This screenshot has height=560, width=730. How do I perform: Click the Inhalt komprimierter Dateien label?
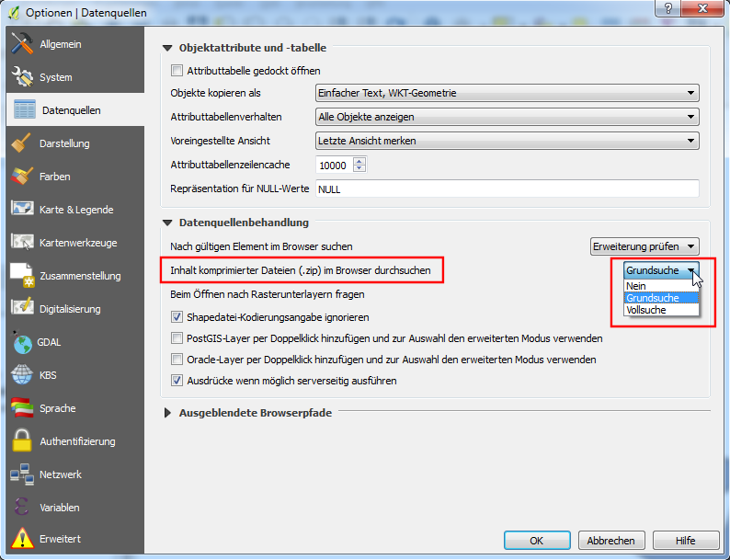(301, 270)
